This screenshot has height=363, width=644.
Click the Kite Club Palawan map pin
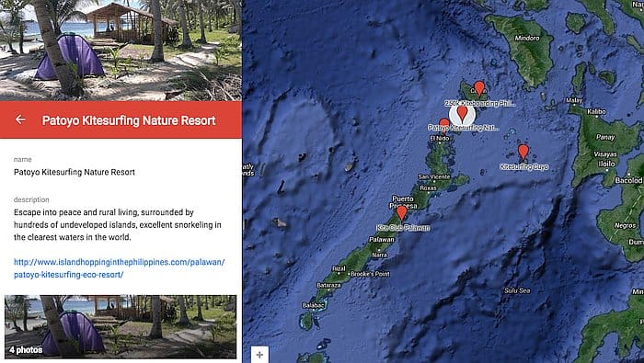(401, 213)
